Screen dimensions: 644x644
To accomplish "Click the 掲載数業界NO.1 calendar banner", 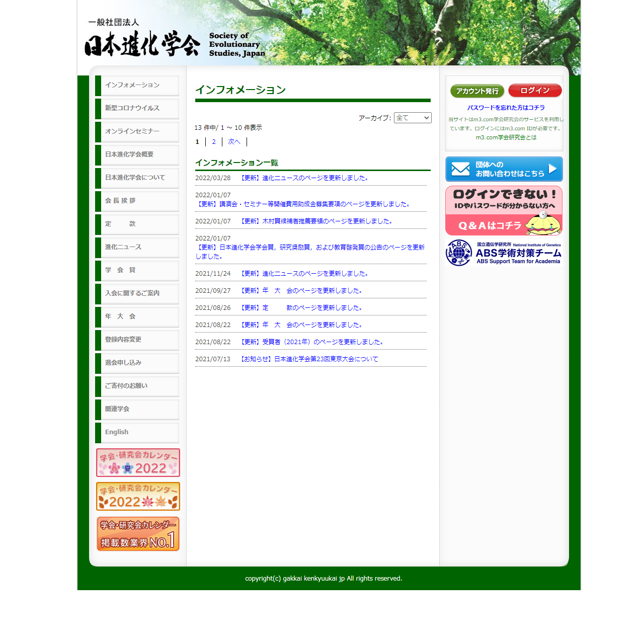I will (138, 534).
